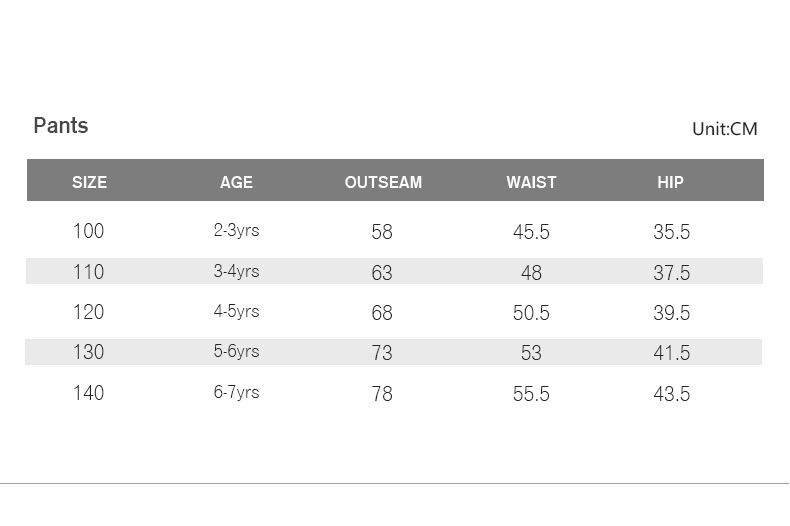This screenshot has width=790, height=526.
Task: Click the hip value 39.5
Action: coord(672,313)
